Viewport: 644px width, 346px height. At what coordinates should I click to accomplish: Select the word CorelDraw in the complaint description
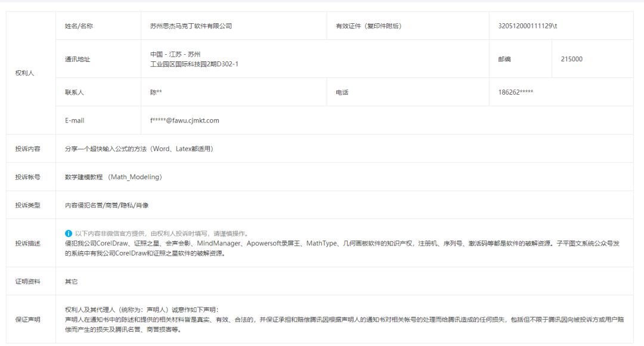coord(111,243)
